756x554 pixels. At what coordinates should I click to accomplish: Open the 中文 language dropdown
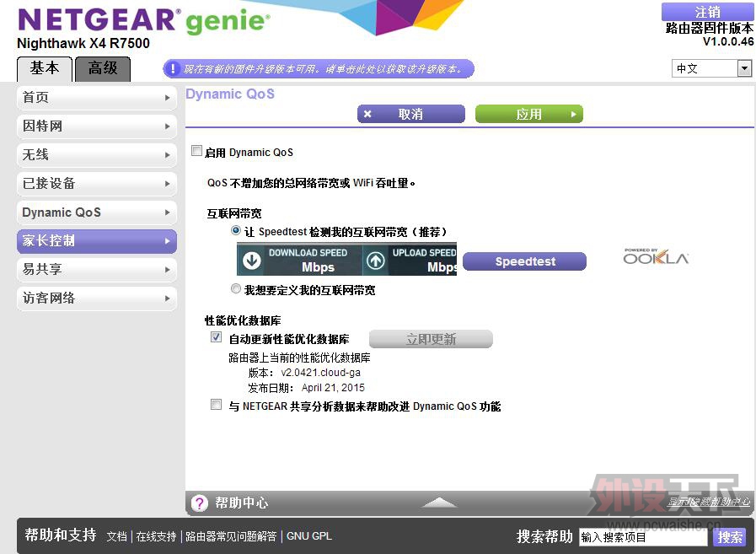tap(711, 68)
